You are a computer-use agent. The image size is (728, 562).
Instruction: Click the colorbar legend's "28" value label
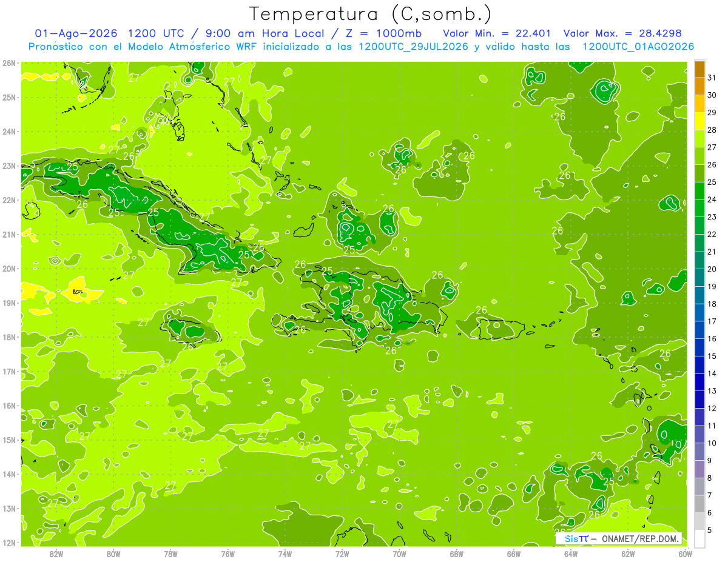(x=712, y=130)
